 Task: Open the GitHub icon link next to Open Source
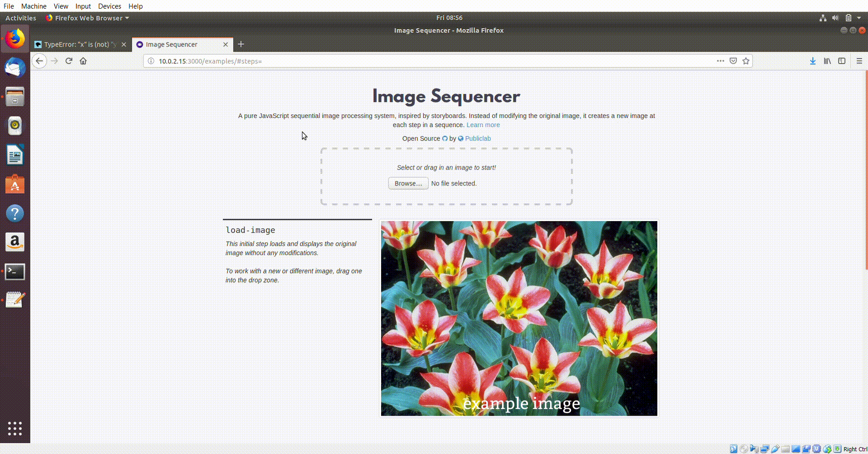click(x=445, y=139)
